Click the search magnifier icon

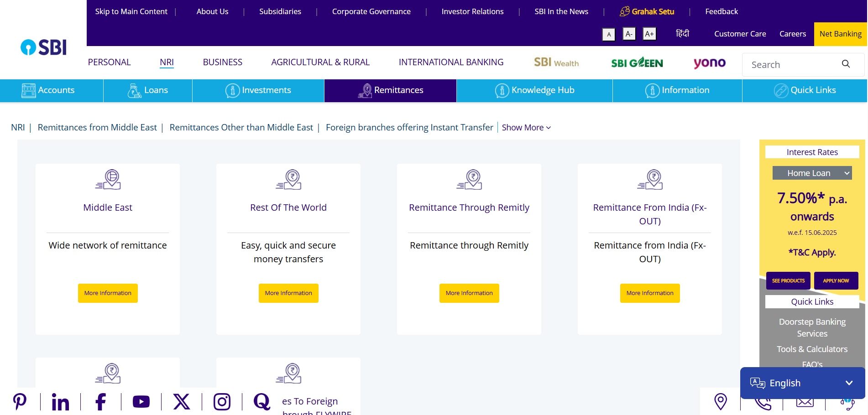coord(847,64)
